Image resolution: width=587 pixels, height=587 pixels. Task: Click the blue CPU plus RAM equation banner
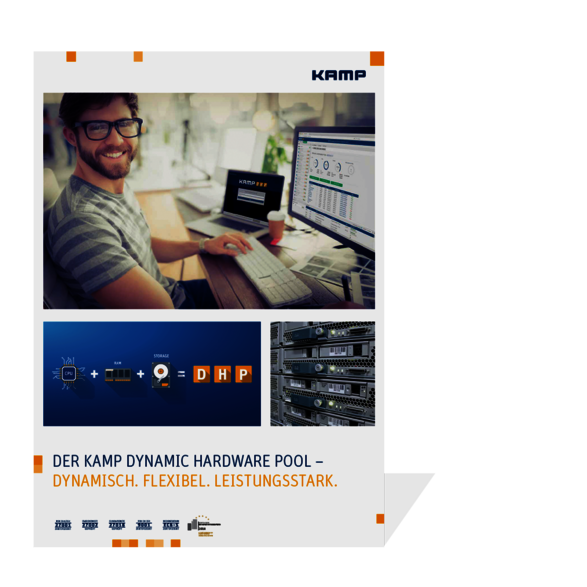point(152,373)
